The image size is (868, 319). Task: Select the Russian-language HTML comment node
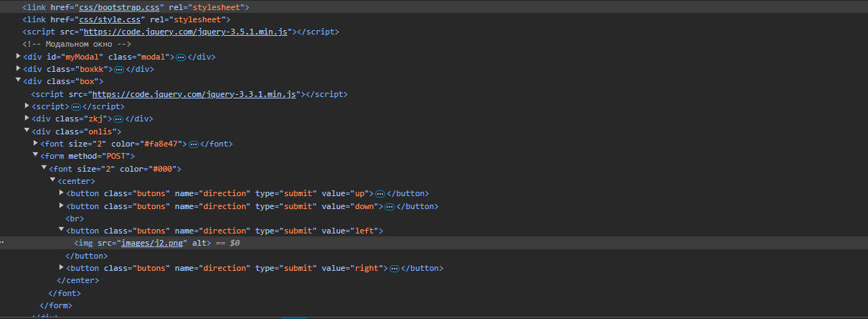point(77,45)
